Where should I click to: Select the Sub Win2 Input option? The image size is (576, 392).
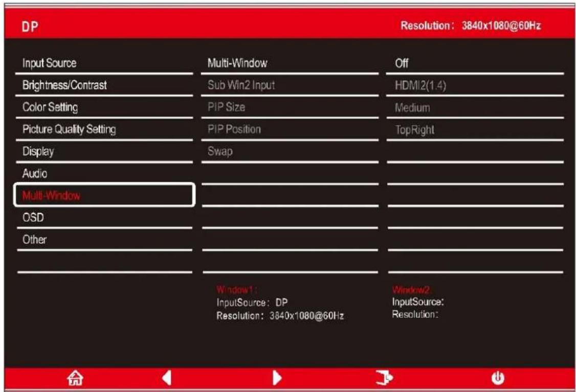coord(290,85)
